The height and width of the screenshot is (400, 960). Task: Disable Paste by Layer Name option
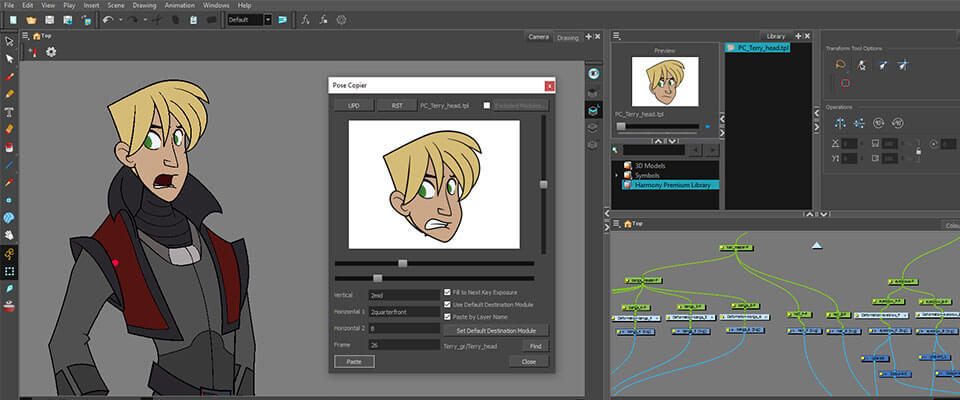447,317
